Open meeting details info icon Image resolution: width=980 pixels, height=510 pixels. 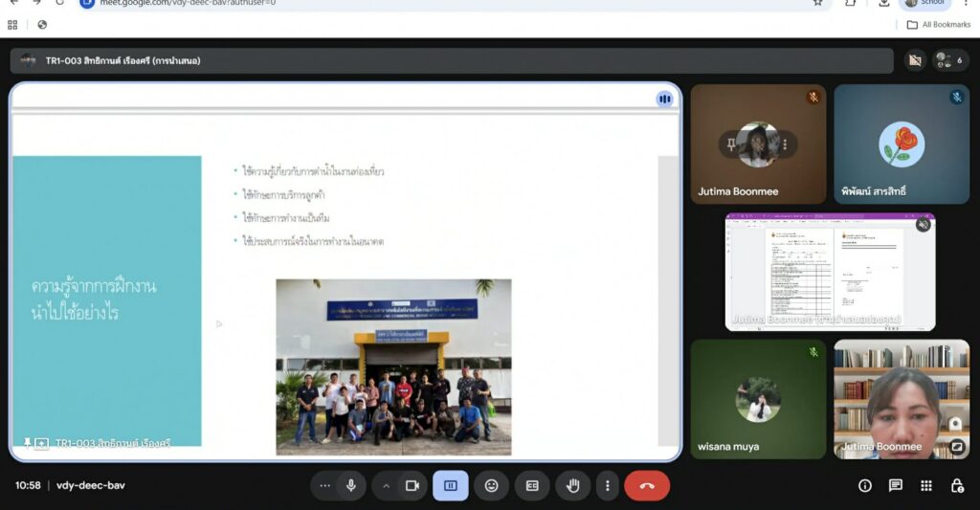(865, 485)
